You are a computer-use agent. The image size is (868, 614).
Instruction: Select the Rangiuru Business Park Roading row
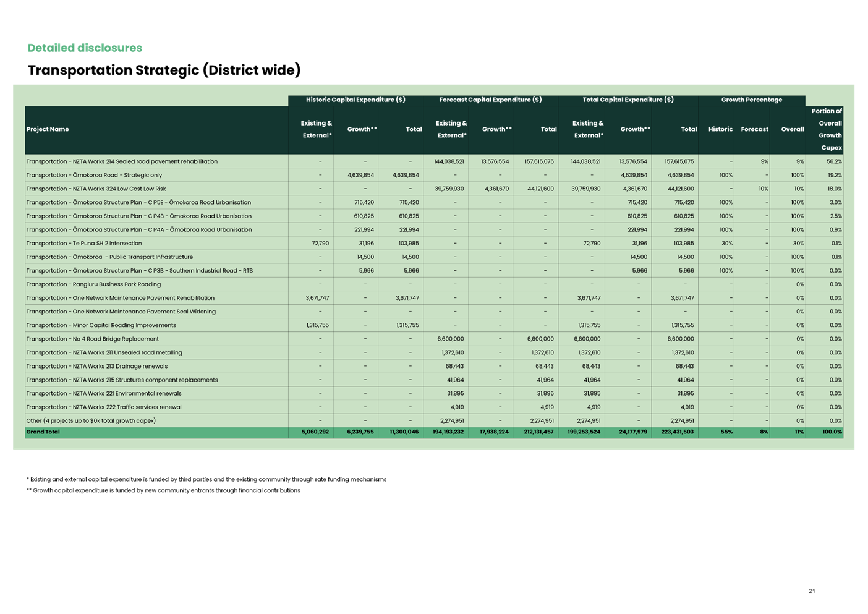point(93,284)
